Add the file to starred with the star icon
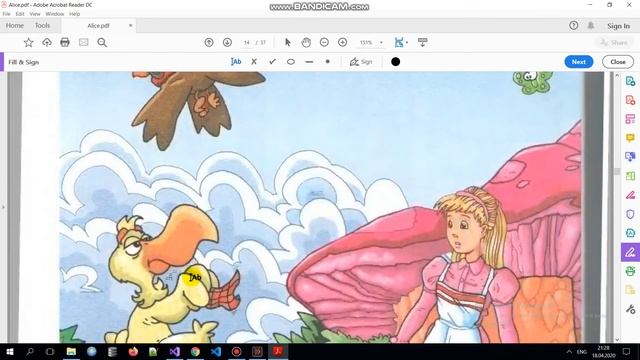The width and height of the screenshot is (640, 360). (x=28, y=42)
